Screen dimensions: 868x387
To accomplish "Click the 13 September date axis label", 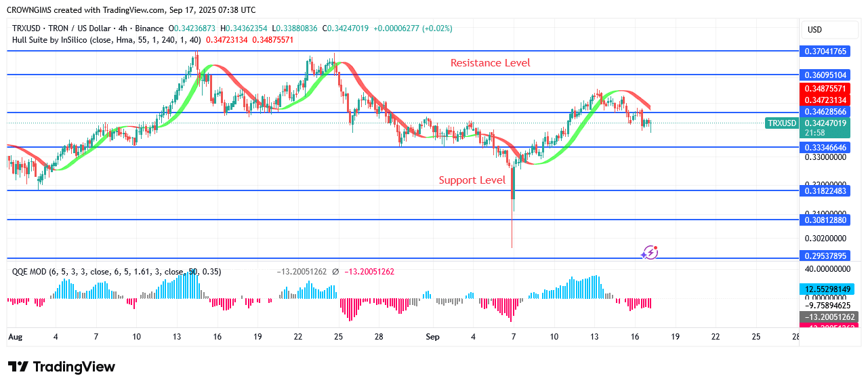I will coord(594,336).
